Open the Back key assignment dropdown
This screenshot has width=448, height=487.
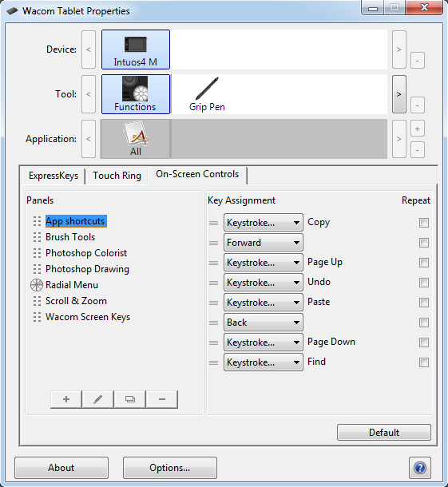click(x=264, y=323)
